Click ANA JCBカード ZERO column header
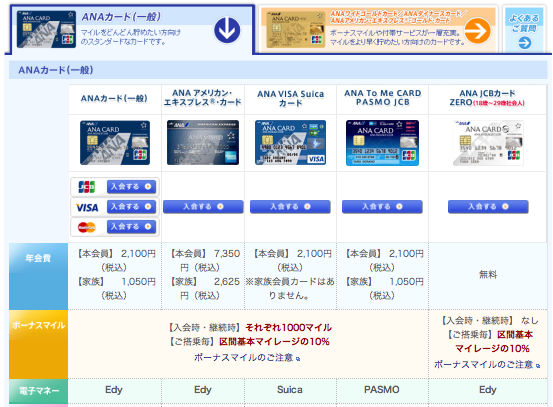 point(487,98)
